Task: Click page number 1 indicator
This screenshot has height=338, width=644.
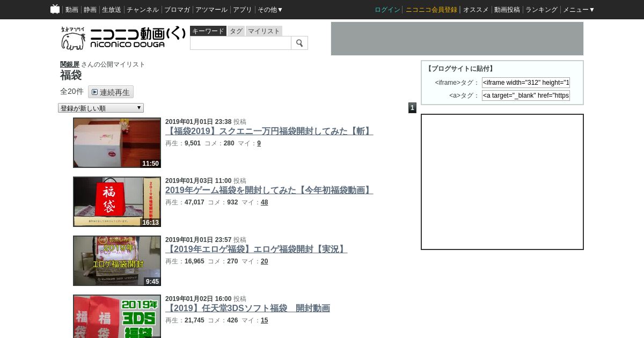Action: click(x=412, y=108)
